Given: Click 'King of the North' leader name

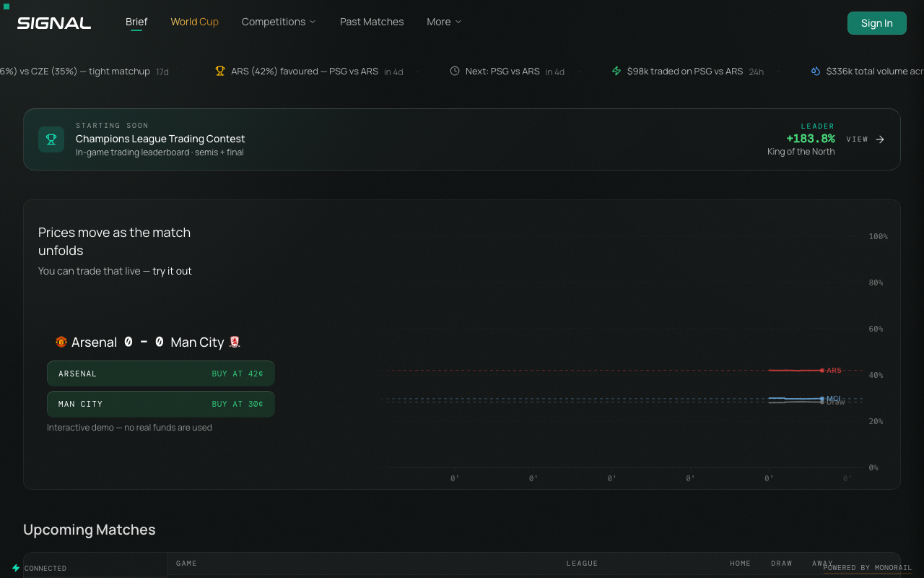Looking at the screenshot, I should (801, 152).
